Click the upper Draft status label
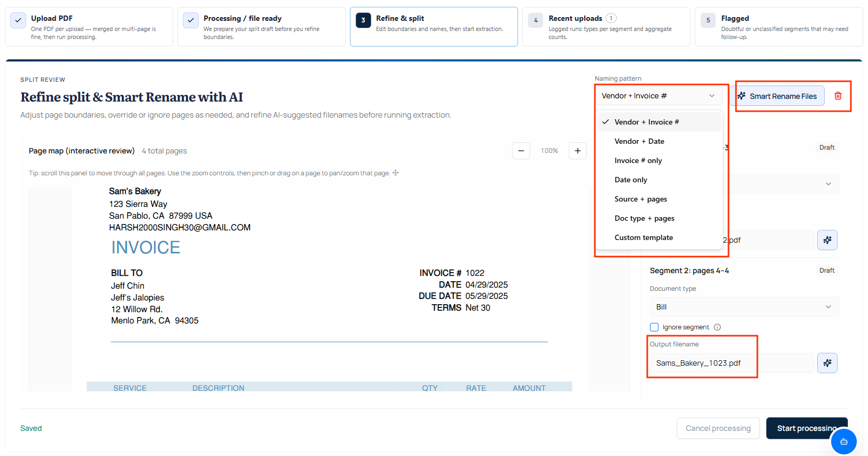 [827, 148]
